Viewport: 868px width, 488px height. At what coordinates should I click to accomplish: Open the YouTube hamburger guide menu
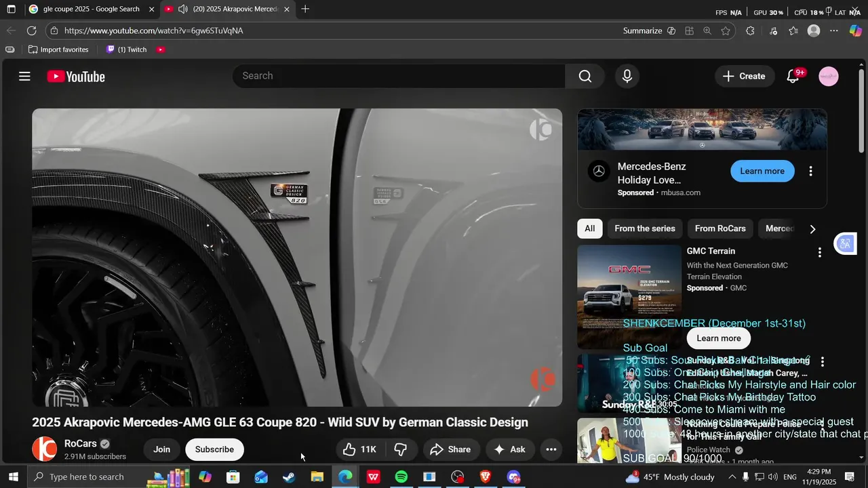[24, 77]
